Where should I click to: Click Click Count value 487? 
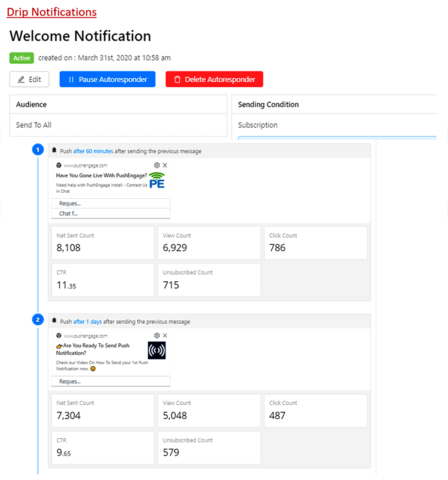(277, 416)
